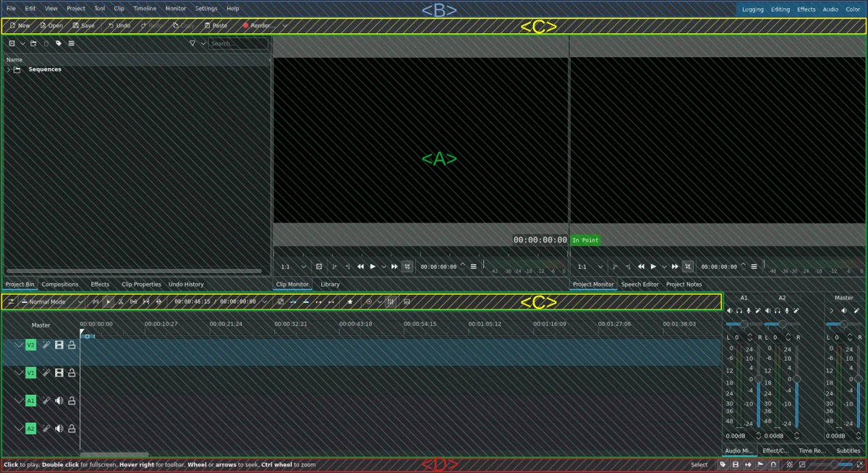Collapse track A1 with its chevron
Image resolution: width=868 pixels, height=473 pixels.
click(19, 400)
